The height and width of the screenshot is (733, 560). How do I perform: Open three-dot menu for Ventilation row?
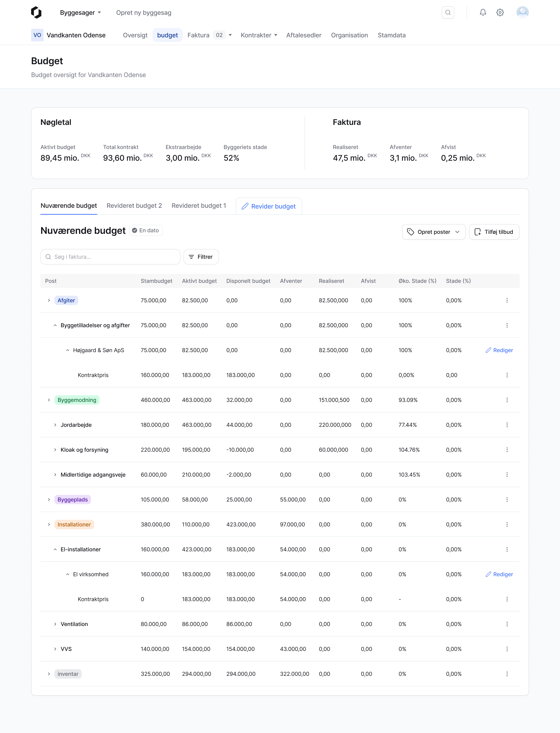[x=507, y=624]
